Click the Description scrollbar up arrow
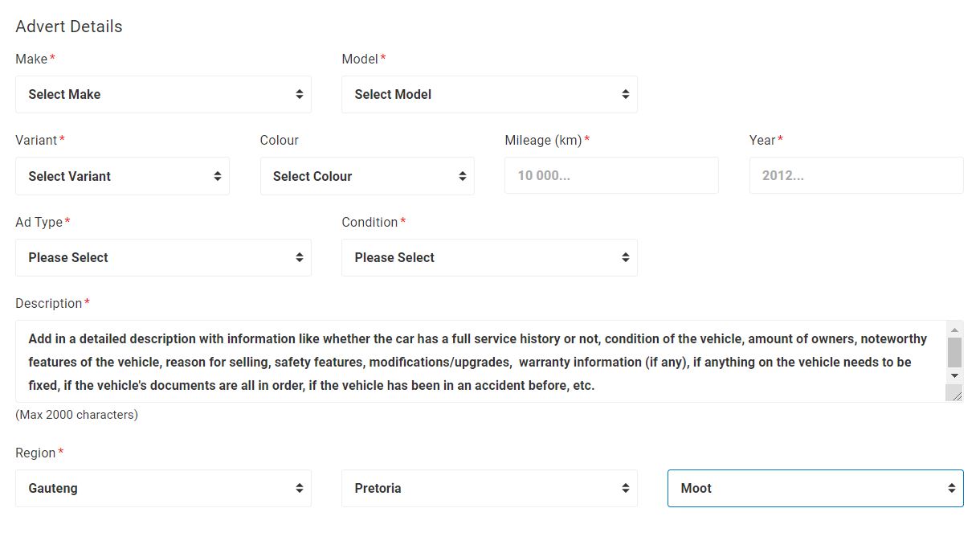 [x=954, y=330]
